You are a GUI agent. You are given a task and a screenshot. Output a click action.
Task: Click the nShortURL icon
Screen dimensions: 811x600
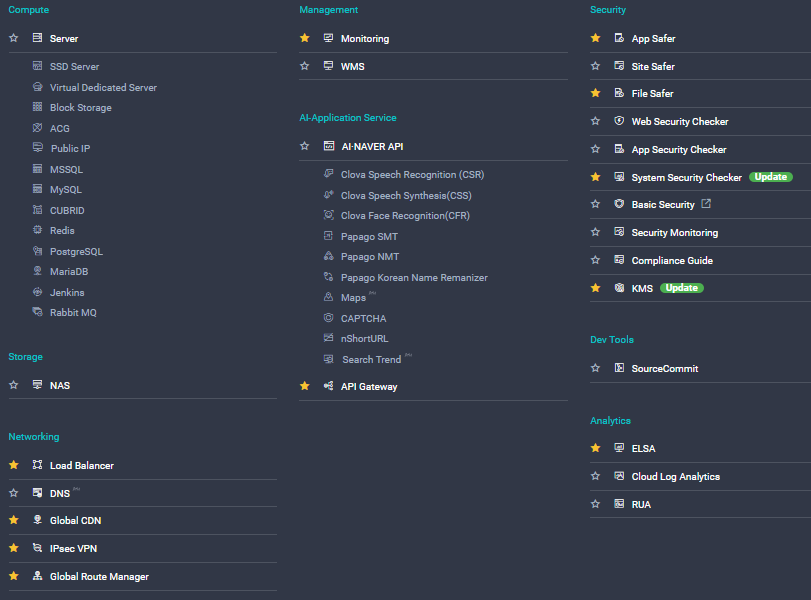pos(328,338)
